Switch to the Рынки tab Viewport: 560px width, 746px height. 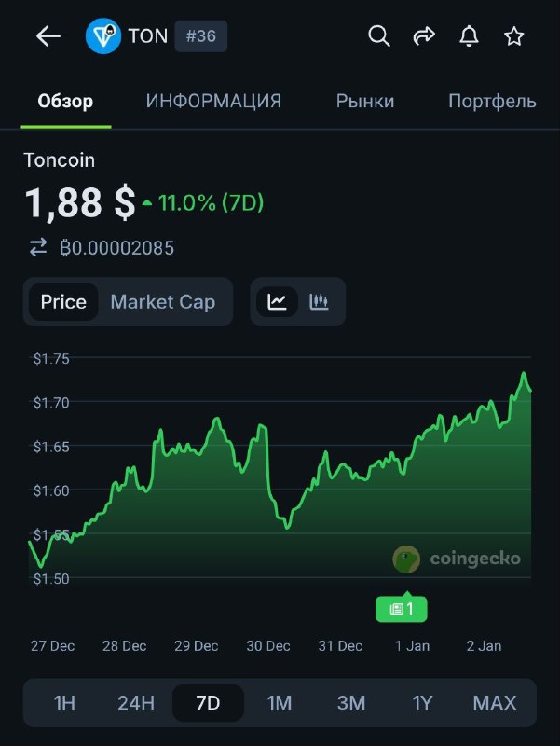pos(365,101)
